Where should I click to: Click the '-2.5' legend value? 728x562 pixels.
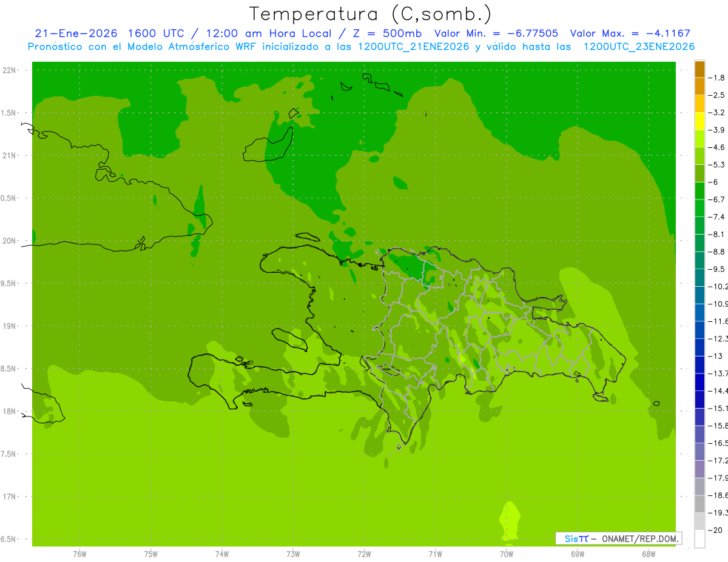coord(717,95)
